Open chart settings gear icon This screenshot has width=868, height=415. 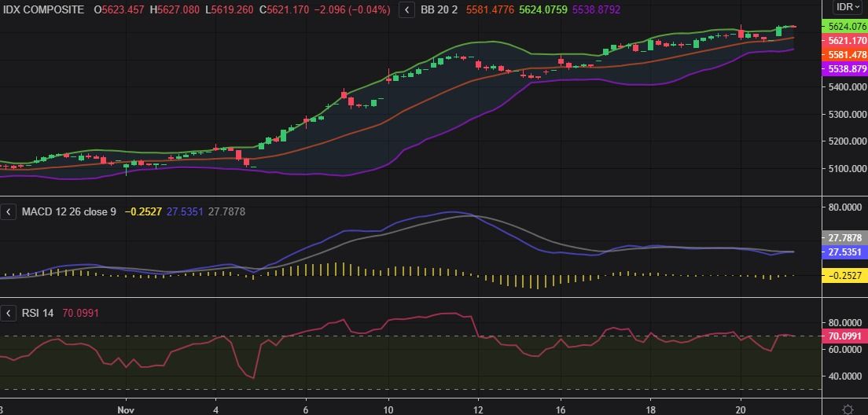pyautogui.click(x=848, y=409)
